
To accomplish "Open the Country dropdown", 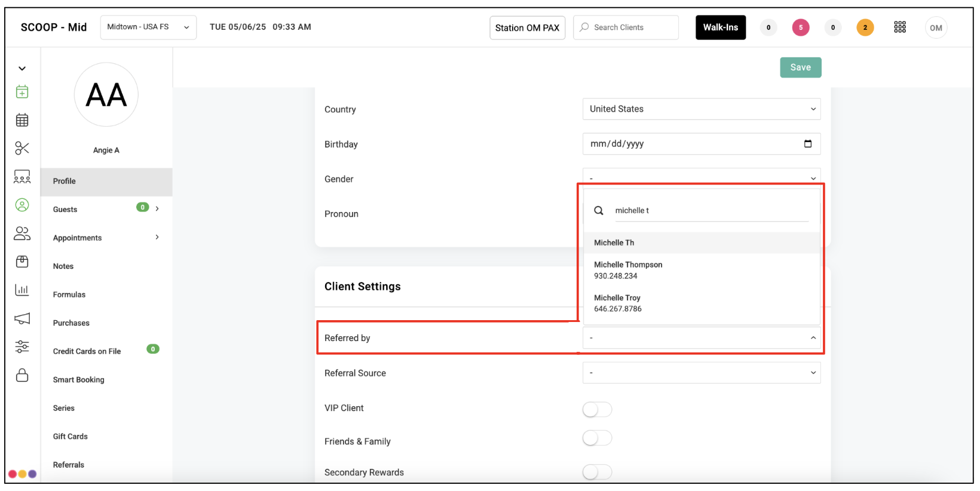I will [702, 109].
